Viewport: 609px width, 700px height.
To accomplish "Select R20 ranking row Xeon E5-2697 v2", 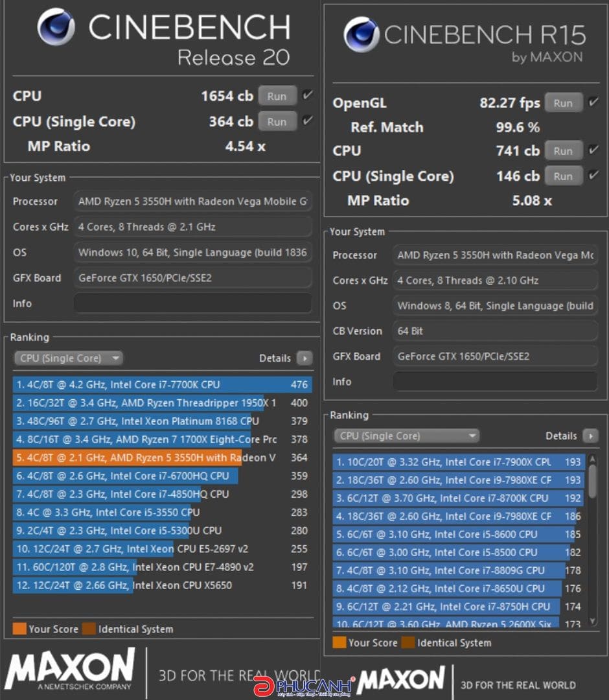I will click(163, 549).
